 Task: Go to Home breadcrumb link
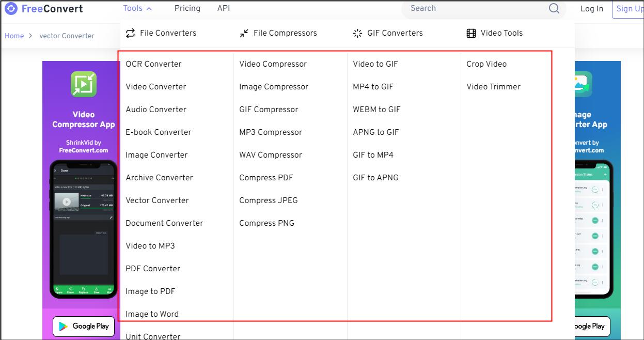pyautogui.click(x=14, y=36)
